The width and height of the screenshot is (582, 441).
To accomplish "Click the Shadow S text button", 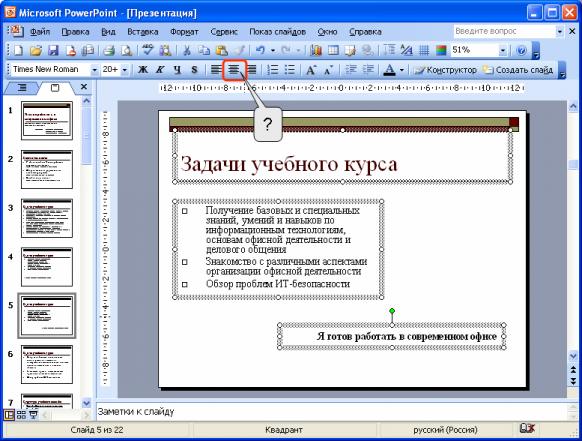I will point(194,69).
